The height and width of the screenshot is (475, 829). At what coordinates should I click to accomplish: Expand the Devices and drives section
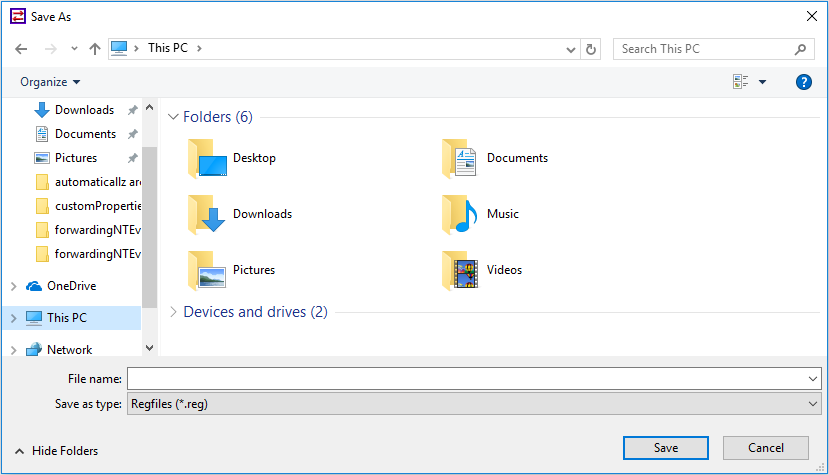click(x=255, y=312)
